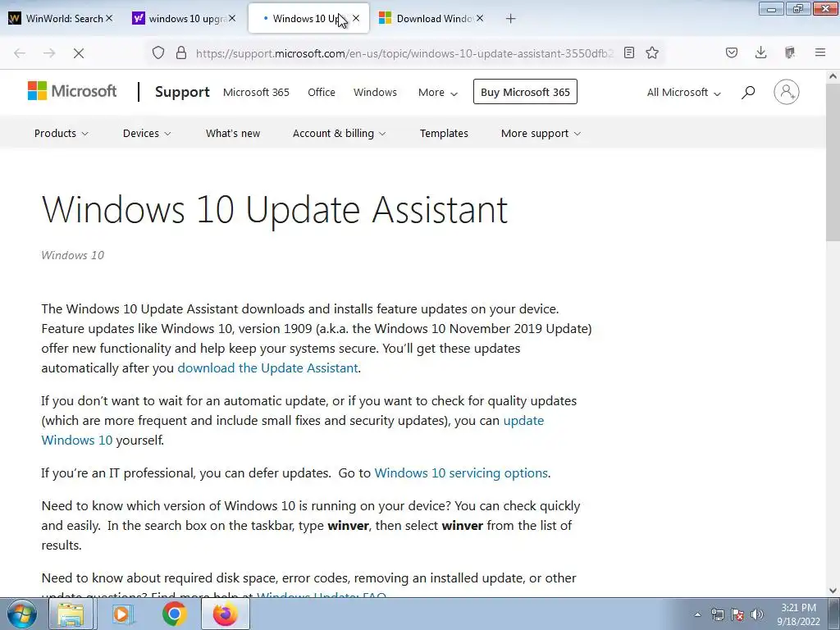The width and height of the screenshot is (840, 630).
Task: Show hidden system tray icons
Action: [x=697, y=614]
